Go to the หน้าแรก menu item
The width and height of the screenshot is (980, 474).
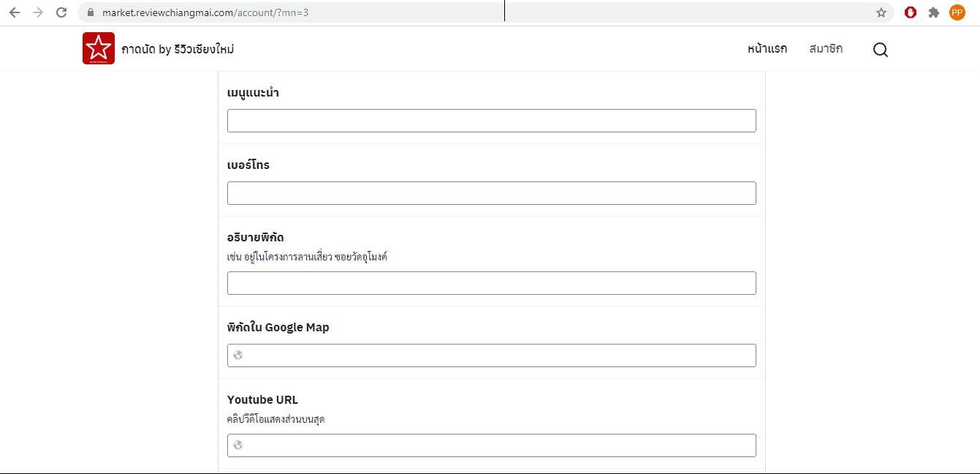point(767,49)
